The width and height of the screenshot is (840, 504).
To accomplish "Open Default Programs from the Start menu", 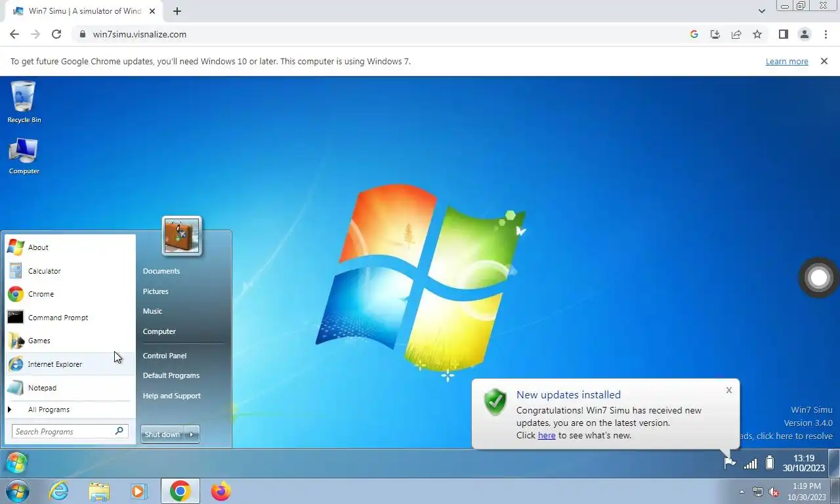I will click(x=171, y=375).
